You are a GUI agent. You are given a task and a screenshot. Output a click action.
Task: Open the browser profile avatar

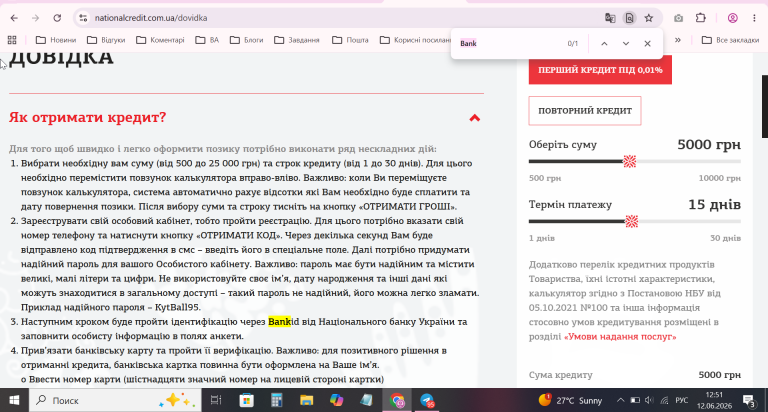(x=733, y=18)
